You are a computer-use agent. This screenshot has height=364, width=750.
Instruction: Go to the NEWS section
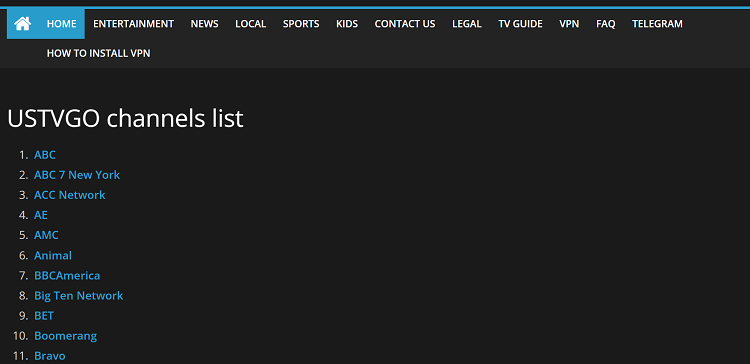204,24
